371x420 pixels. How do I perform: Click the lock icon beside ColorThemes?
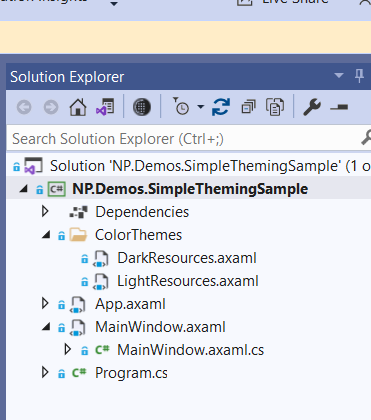[x=62, y=236]
